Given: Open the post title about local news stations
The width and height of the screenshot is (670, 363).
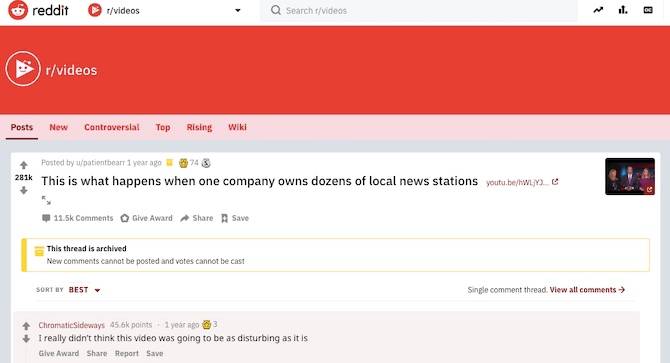Looking at the screenshot, I should (x=259, y=181).
